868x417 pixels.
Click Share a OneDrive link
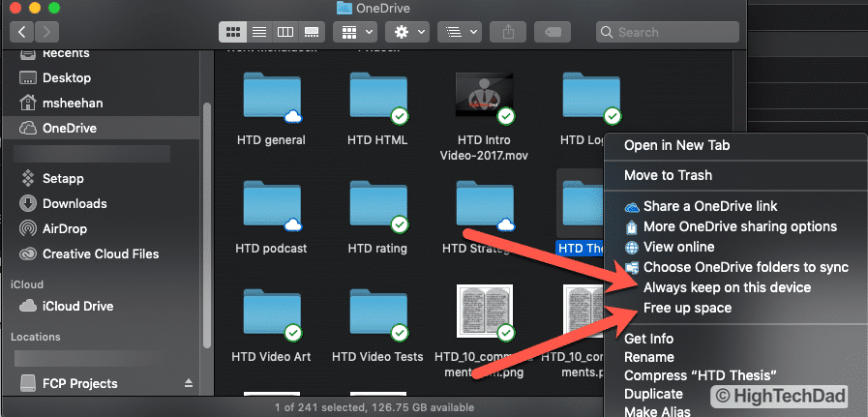pyautogui.click(x=710, y=206)
